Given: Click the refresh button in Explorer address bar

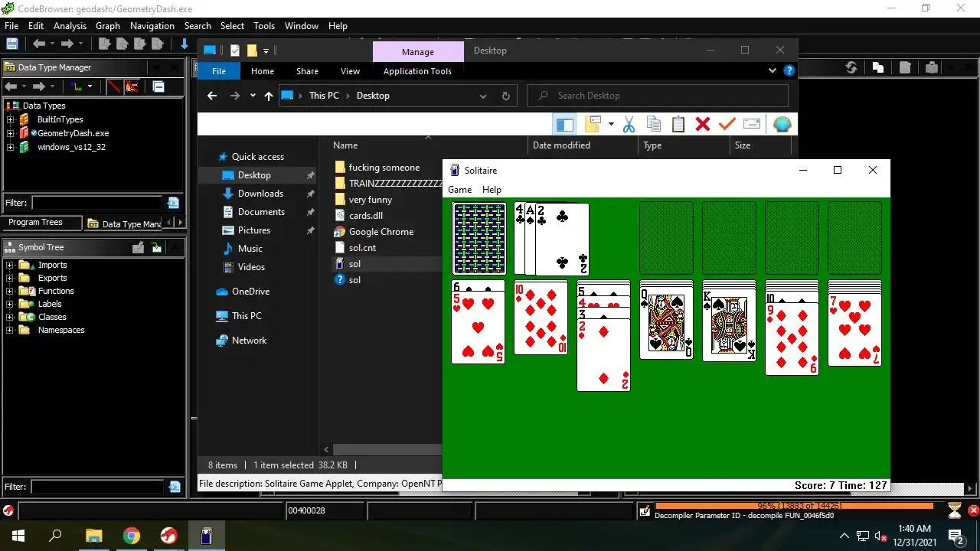Looking at the screenshot, I should click(505, 96).
